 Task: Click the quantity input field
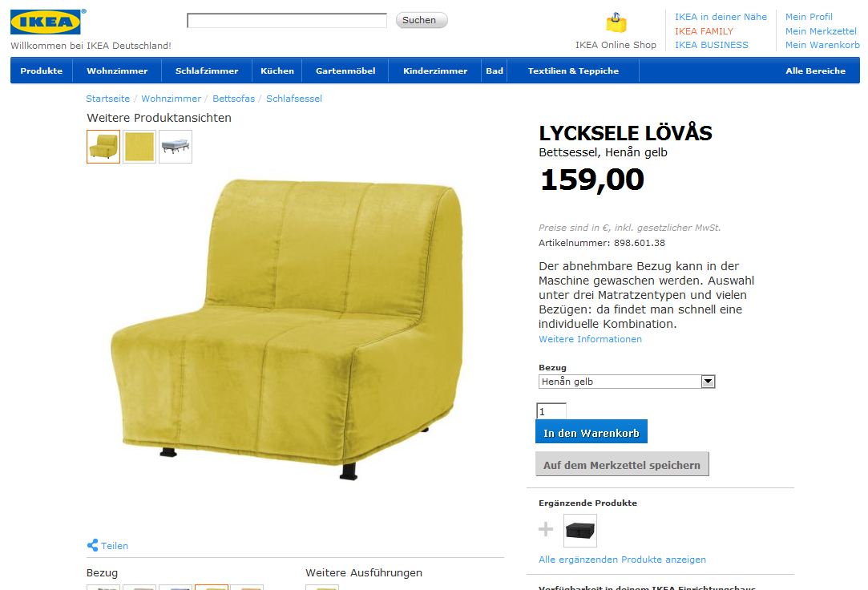click(551, 411)
